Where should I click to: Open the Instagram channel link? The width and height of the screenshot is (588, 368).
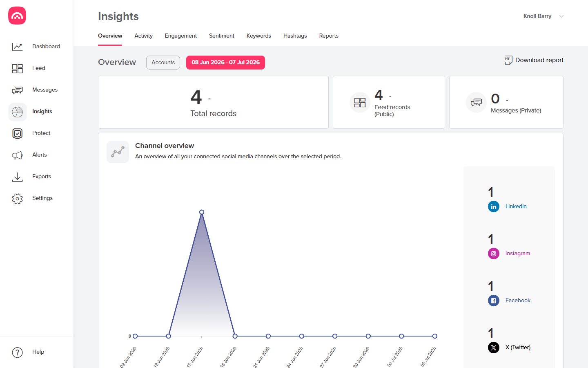click(518, 254)
